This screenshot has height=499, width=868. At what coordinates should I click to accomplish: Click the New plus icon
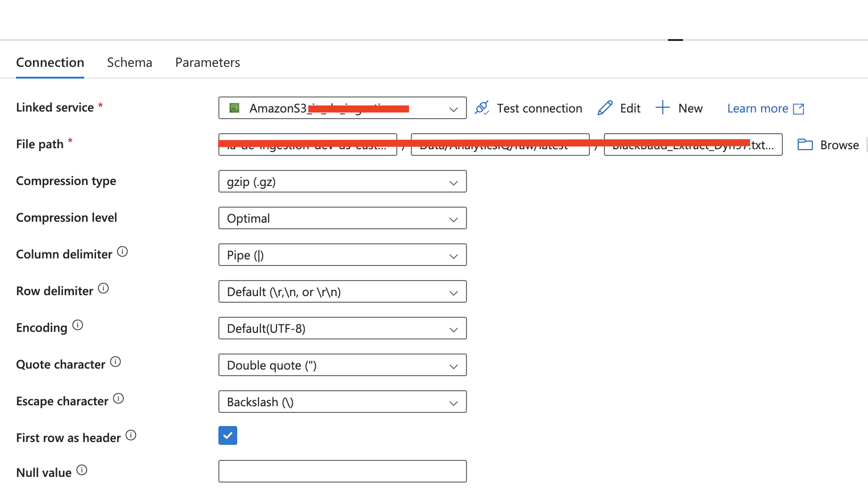pos(662,108)
